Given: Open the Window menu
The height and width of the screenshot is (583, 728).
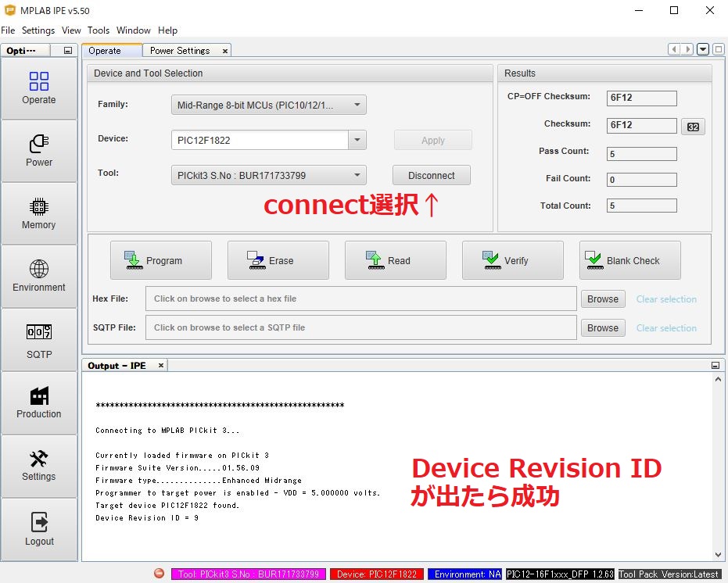Looking at the screenshot, I should [133, 30].
